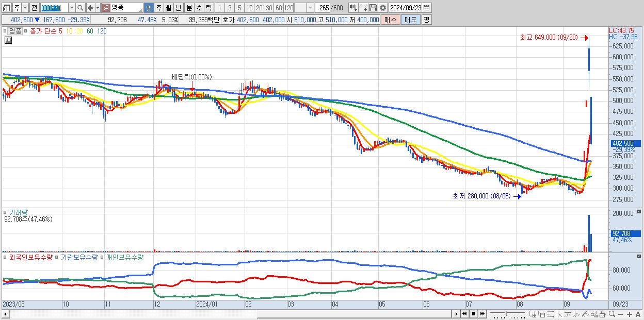Click the speaker sound icon in top toolbar
Screen dimensions: 644x320
(x=90, y=8)
